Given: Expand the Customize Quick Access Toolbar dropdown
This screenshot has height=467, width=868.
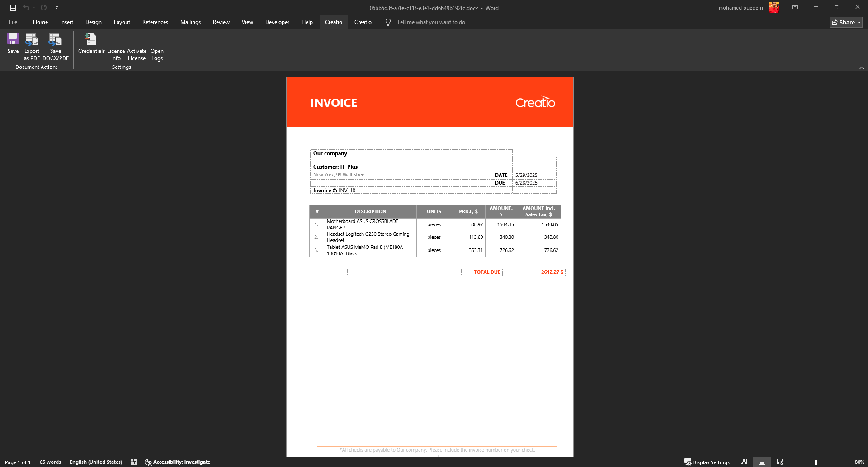Looking at the screenshot, I should pyautogui.click(x=57, y=8).
